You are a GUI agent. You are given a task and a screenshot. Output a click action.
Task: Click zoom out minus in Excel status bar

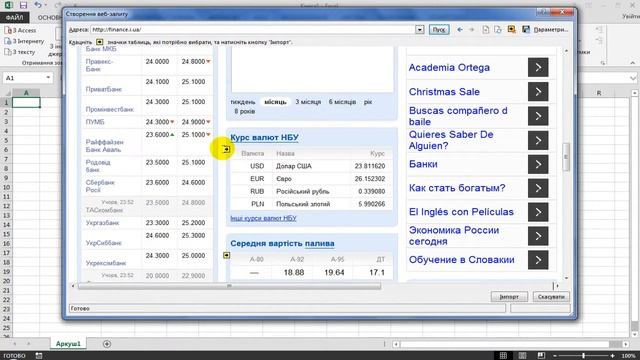tap(555, 356)
